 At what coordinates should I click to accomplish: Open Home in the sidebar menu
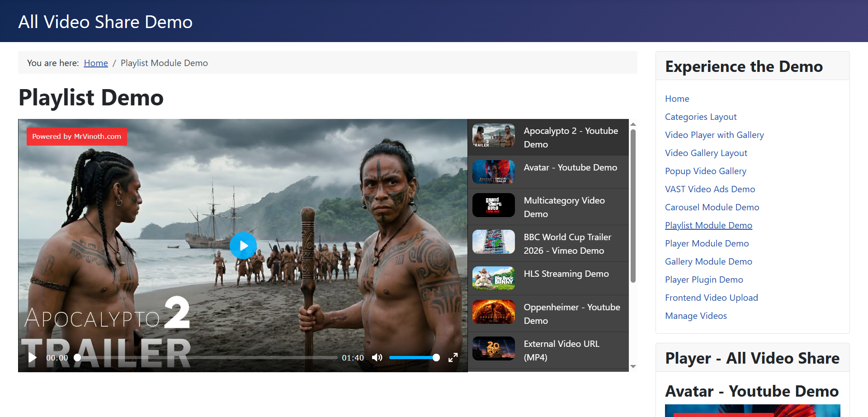677,99
